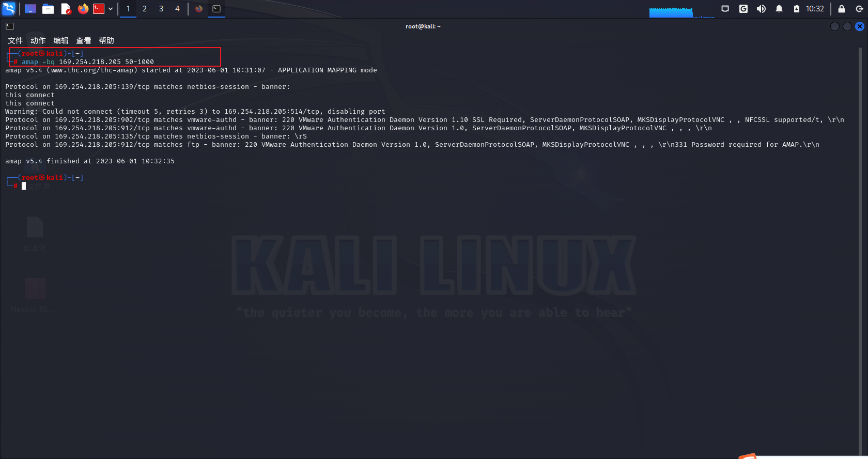Open the notifications bell icon
Image resolution: width=868 pixels, height=459 pixels.
[x=779, y=9]
